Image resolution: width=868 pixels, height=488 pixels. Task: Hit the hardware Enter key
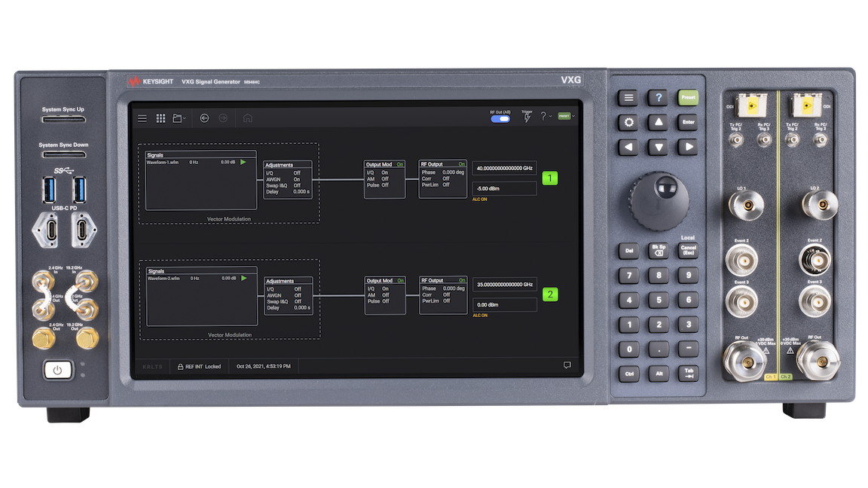[x=688, y=122]
